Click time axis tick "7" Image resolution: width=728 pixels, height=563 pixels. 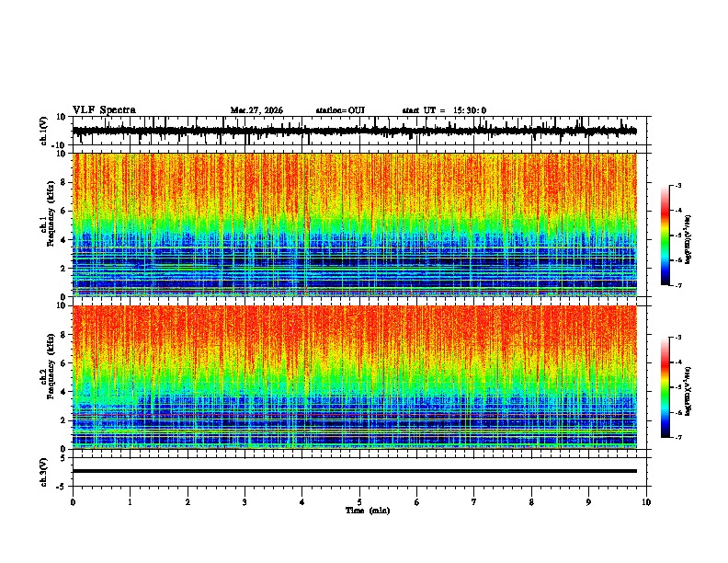tap(474, 502)
